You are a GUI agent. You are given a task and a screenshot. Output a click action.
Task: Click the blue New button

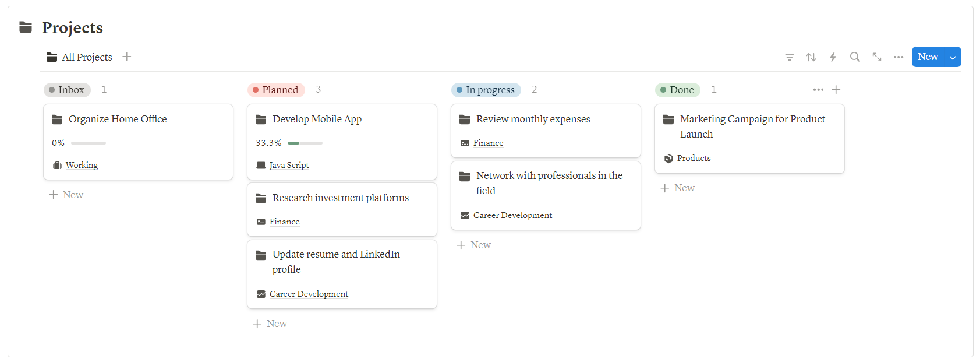coord(928,57)
